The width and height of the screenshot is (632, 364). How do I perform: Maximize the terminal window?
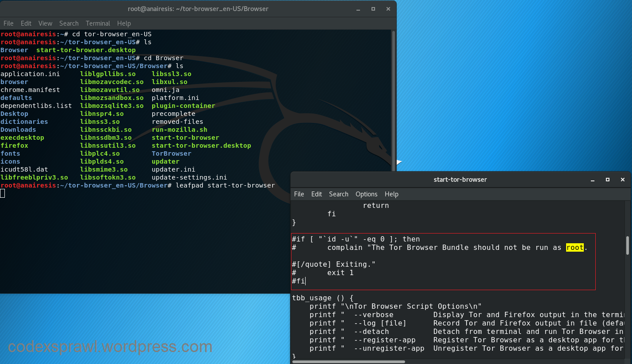click(x=373, y=9)
